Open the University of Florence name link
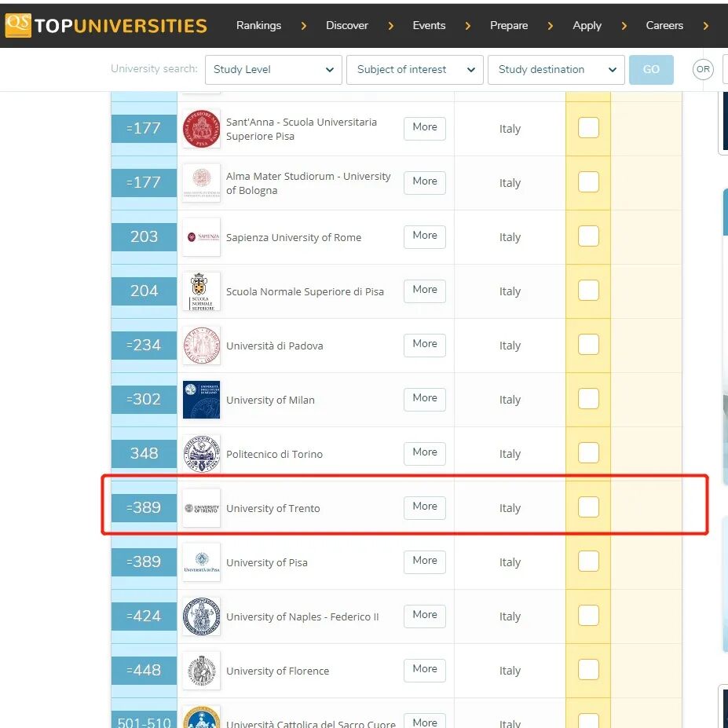The height and width of the screenshot is (728, 728). coord(277,671)
